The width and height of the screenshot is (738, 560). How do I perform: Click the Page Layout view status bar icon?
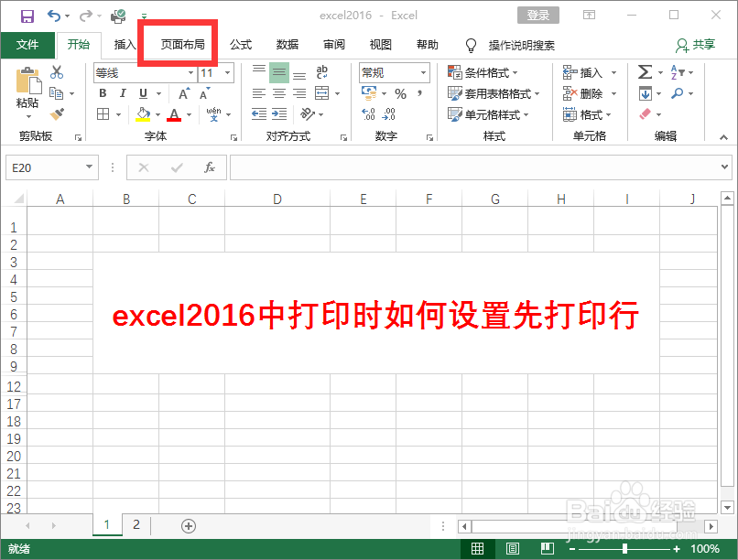[x=512, y=548]
